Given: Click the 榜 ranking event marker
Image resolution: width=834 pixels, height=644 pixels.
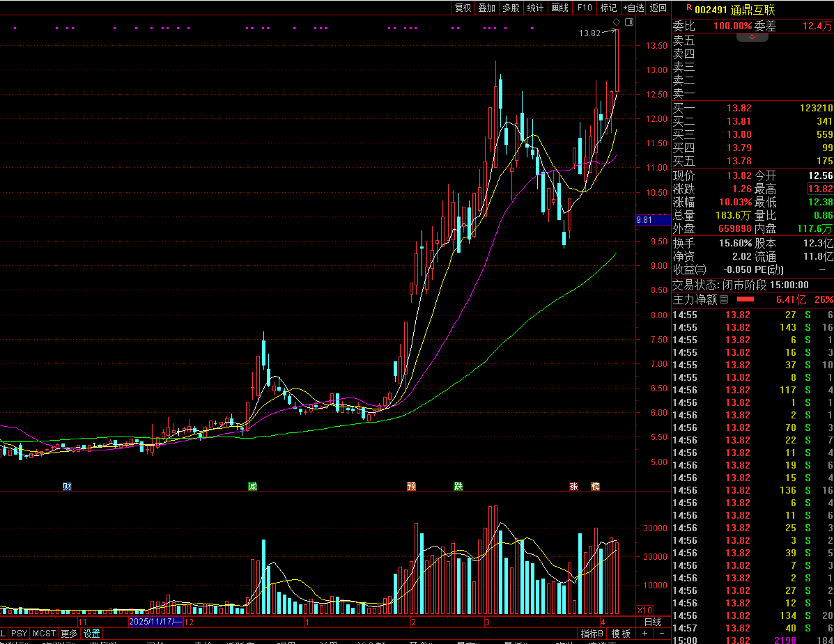Looking at the screenshot, I should click(595, 486).
